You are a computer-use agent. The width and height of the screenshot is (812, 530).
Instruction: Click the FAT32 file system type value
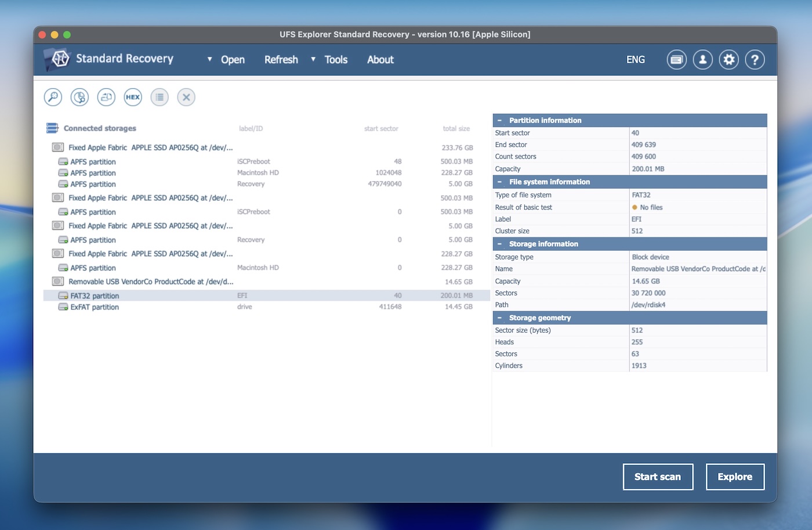(641, 195)
